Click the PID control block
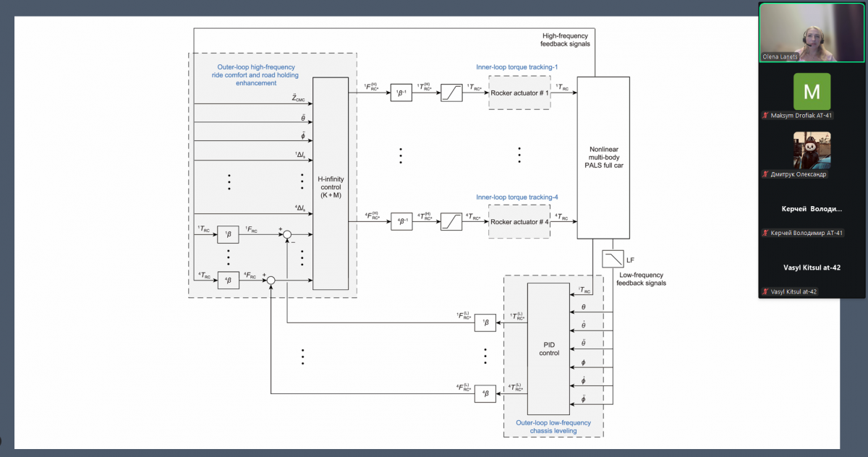 [x=548, y=349]
